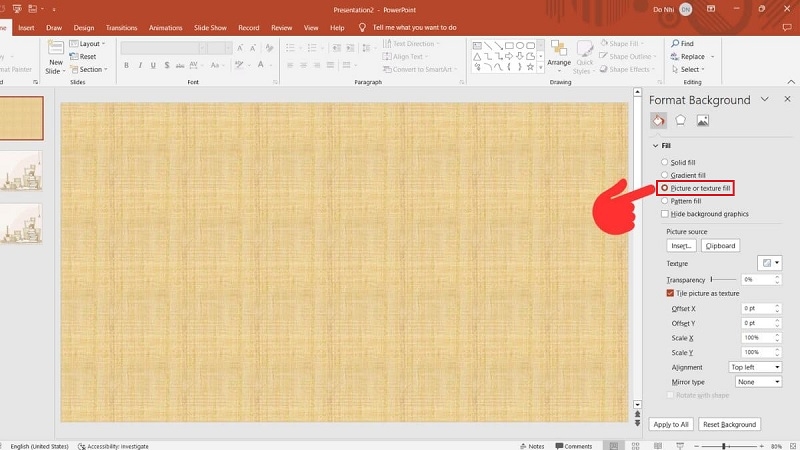Check Hide background graphics
Screen dimensions: 800x450
[x=664, y=214]
